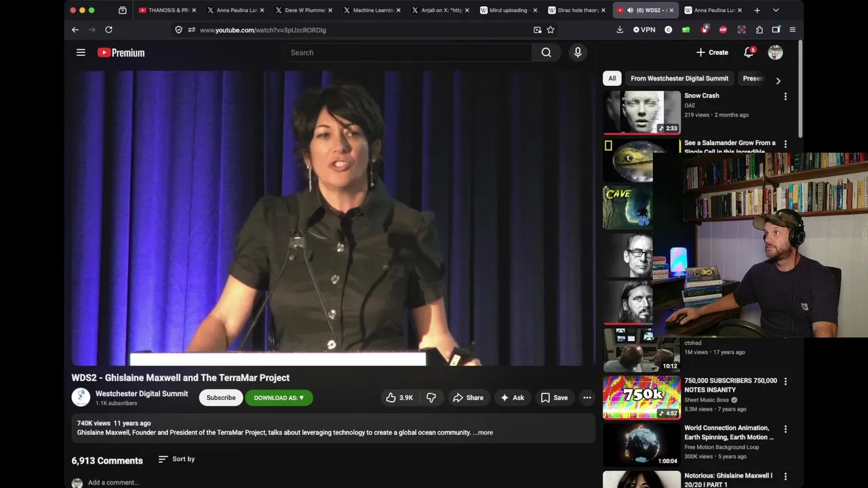Viewport: 868px width, 488px height.
Task: Open the browser extensions puzzle icon
Action: [x=759, y=30]
